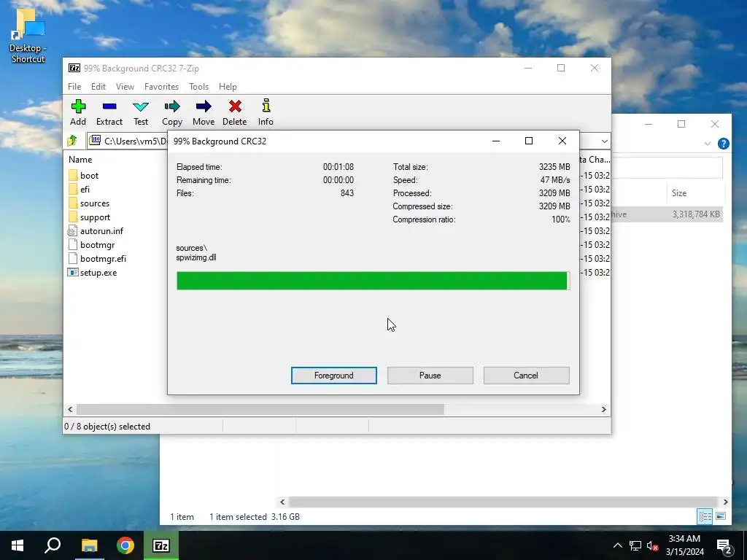
Task: Open the Tools menu
Action: 198,87
